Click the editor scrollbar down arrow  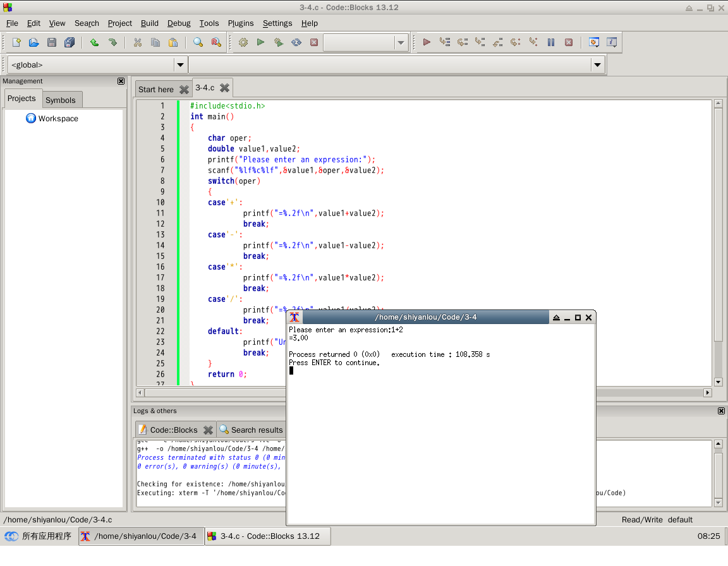(x=718, y=382)
